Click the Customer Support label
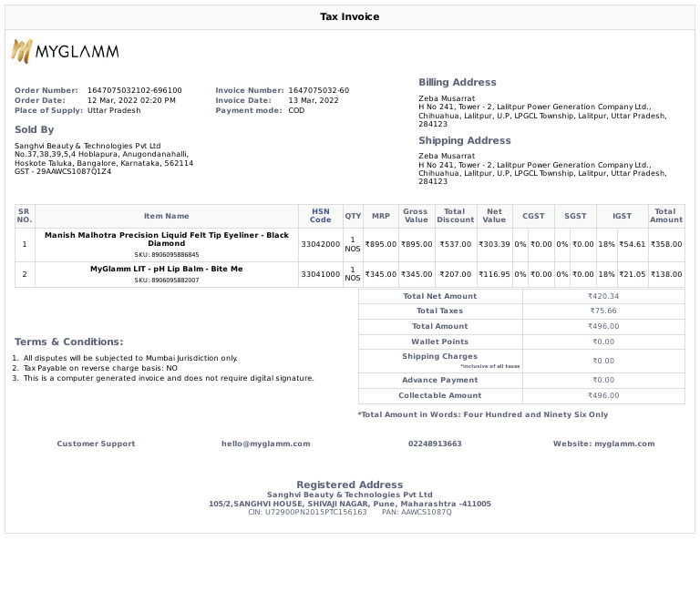 tap(96, 444)
